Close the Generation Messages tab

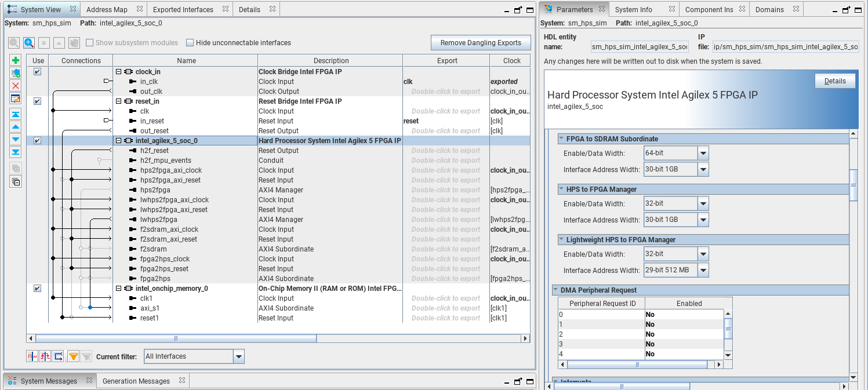click(x=182, y=381)
